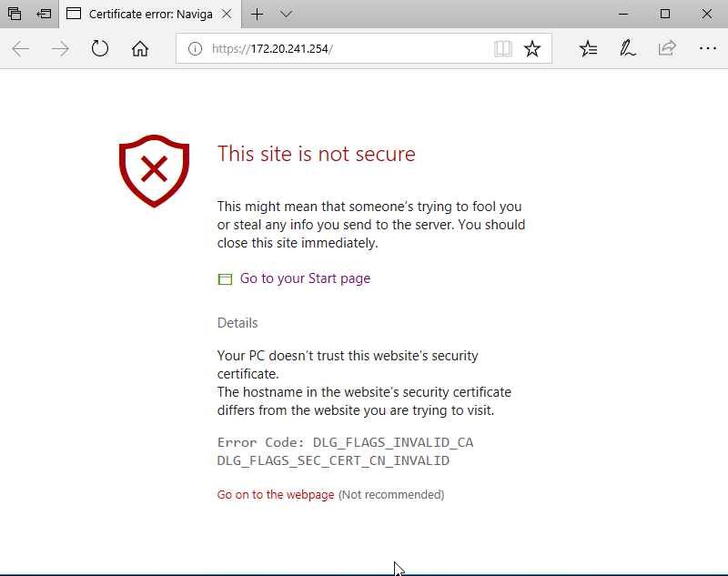Click the Back arrow button

[x=20, y=48]
